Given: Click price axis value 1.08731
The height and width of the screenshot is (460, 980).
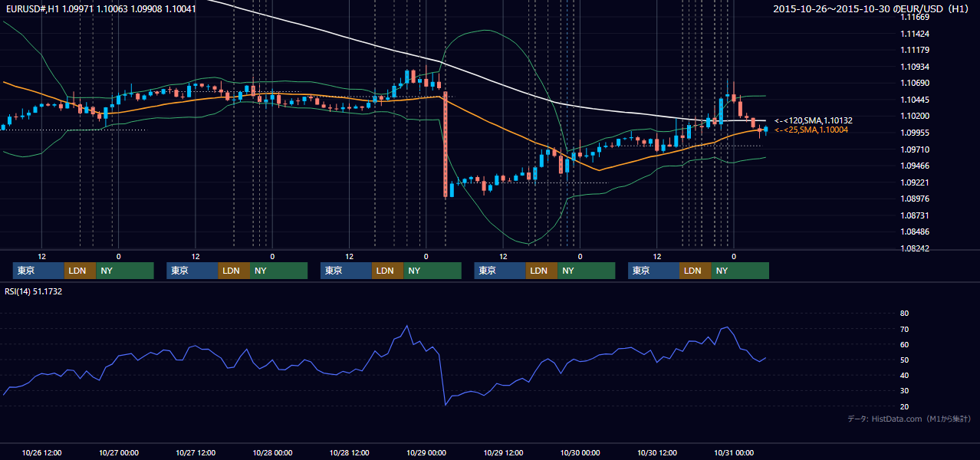Looking at the screenshot, I should pos(915,215).
